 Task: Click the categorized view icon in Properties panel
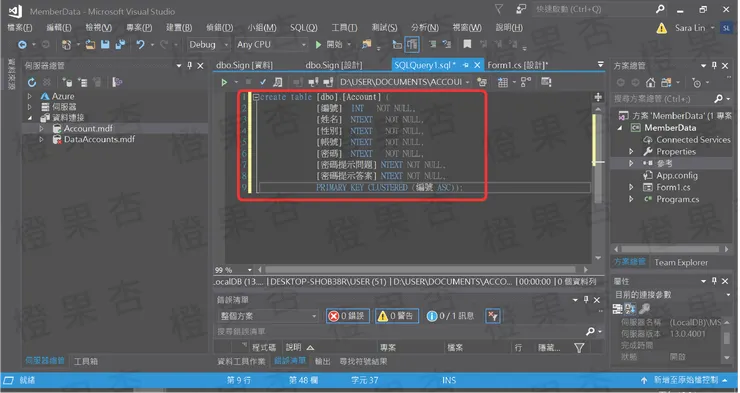pos(617,309)
